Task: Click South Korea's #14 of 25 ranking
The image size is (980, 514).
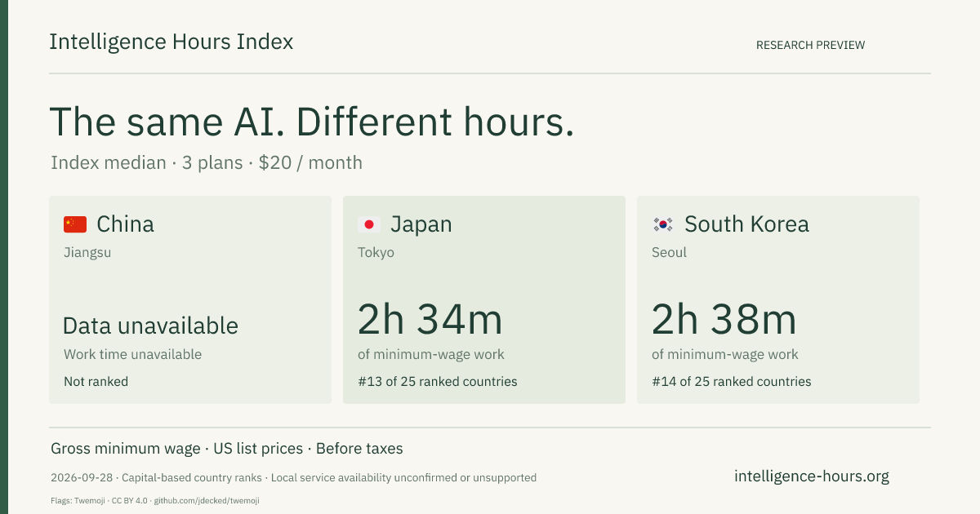Action: [x=732, y=381]
